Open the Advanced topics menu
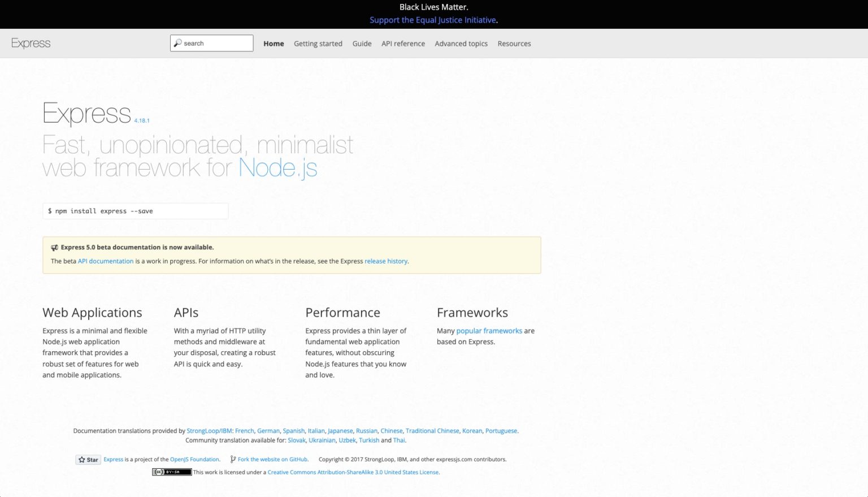The height and width of the screenshot is (497, 868). tap(461, 44)
